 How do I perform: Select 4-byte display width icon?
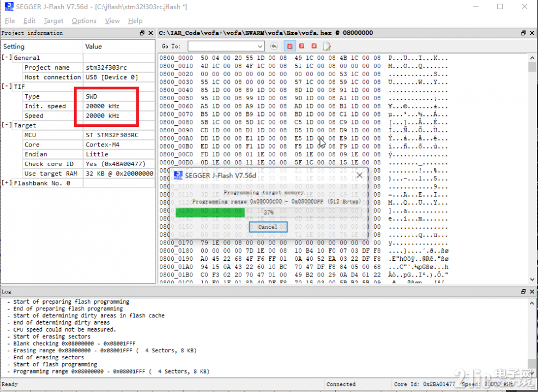pos(314,46)
